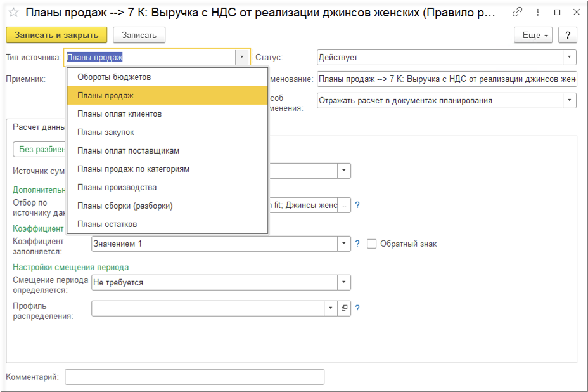Show help for the distribution profile field

(x=357, y=308)
